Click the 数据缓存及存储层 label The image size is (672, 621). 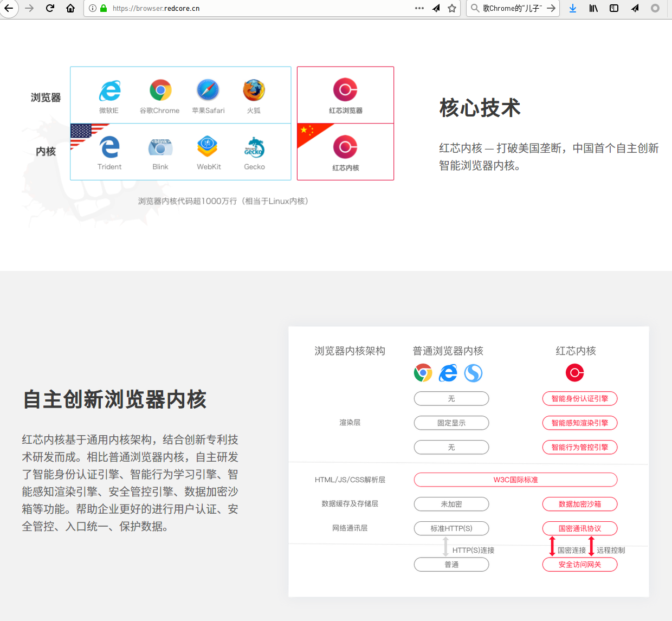pos(350,504)
